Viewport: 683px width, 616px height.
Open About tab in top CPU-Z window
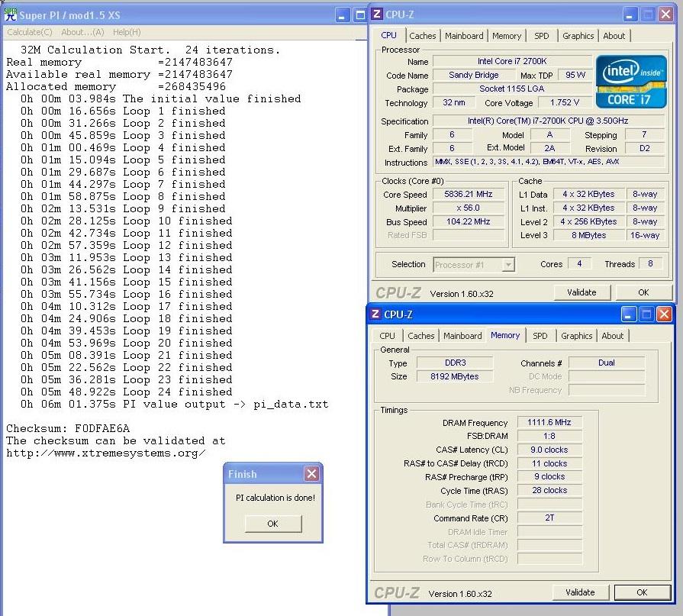pyautogui.click(x=614, y=36)
